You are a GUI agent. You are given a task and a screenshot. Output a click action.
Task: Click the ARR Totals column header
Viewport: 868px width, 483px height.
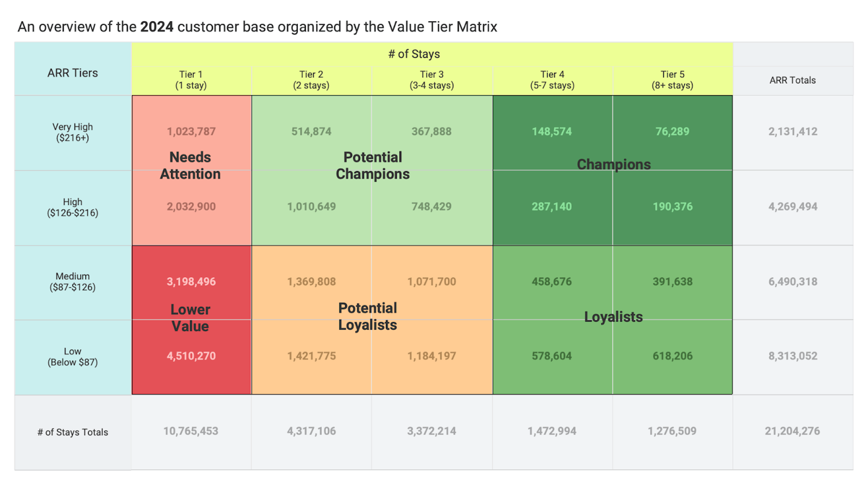click(x=792, y=80)
